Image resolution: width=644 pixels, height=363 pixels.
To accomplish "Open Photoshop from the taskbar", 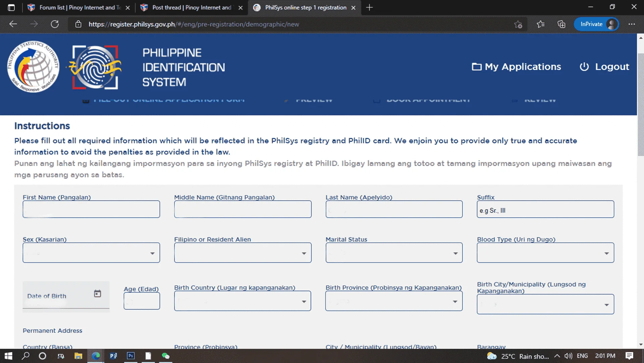I will tap(131, 356).
